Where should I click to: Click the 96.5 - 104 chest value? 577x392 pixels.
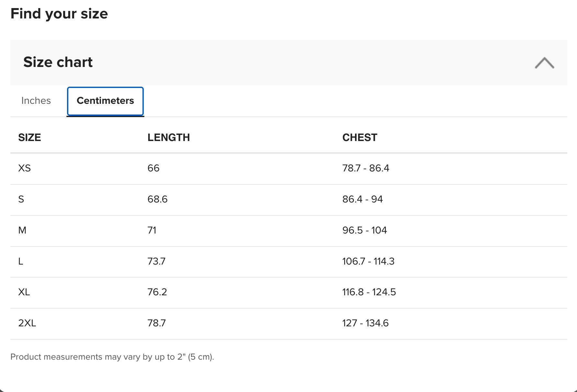coord(365,230)
